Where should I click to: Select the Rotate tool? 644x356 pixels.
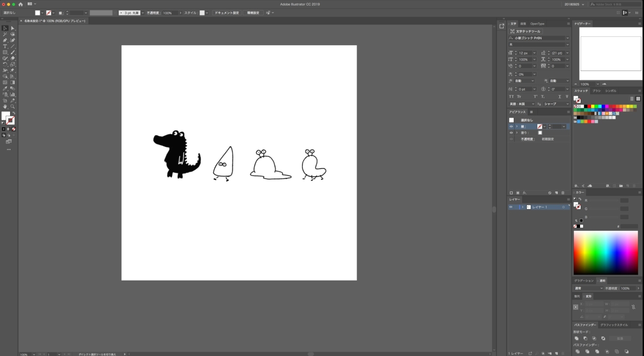pyautogui.click(x=5, y=63)
